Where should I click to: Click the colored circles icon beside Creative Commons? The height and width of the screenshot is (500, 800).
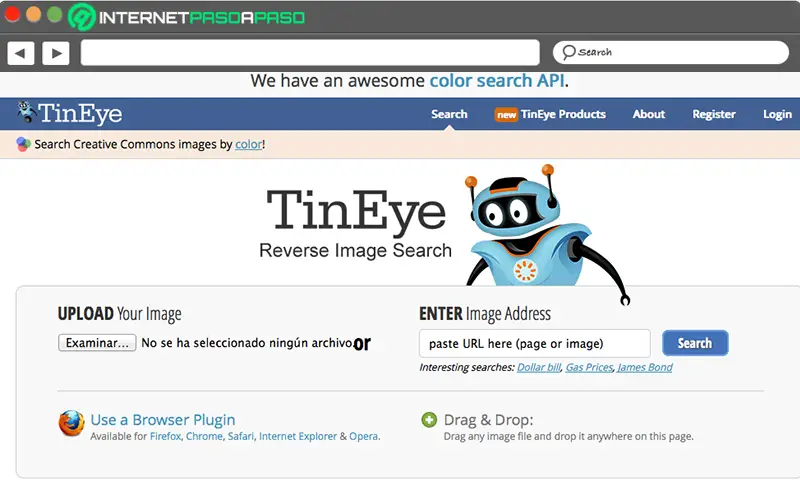click(23, 144)
